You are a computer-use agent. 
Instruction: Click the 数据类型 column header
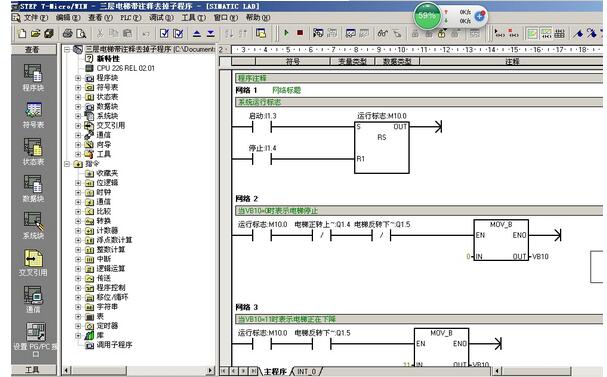(x=397, y=61)
